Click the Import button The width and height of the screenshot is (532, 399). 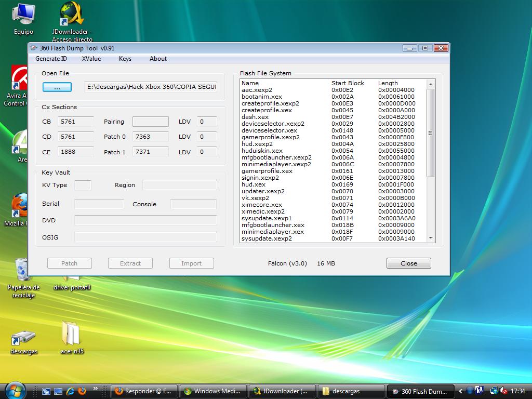191,263
